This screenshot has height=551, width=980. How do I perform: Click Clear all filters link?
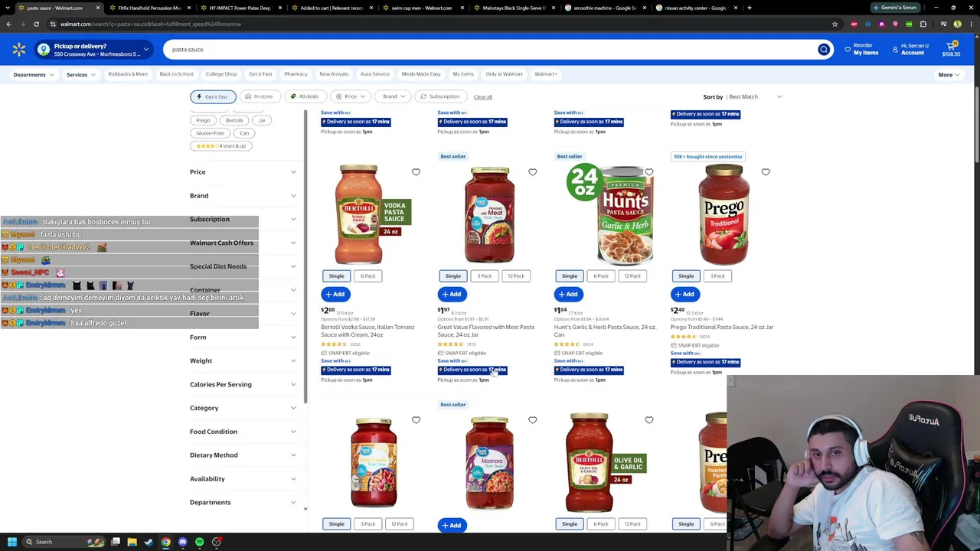click(x=482, y=97)
